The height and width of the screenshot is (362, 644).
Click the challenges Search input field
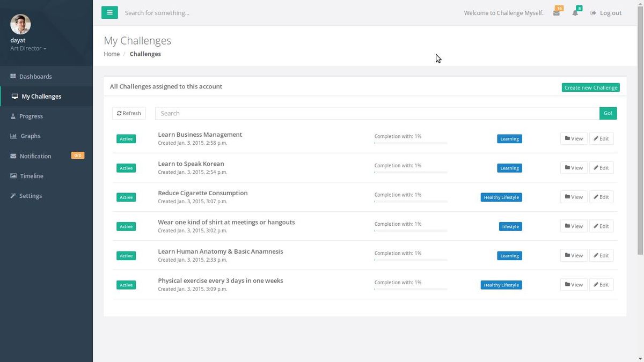(x=377, y=113)
